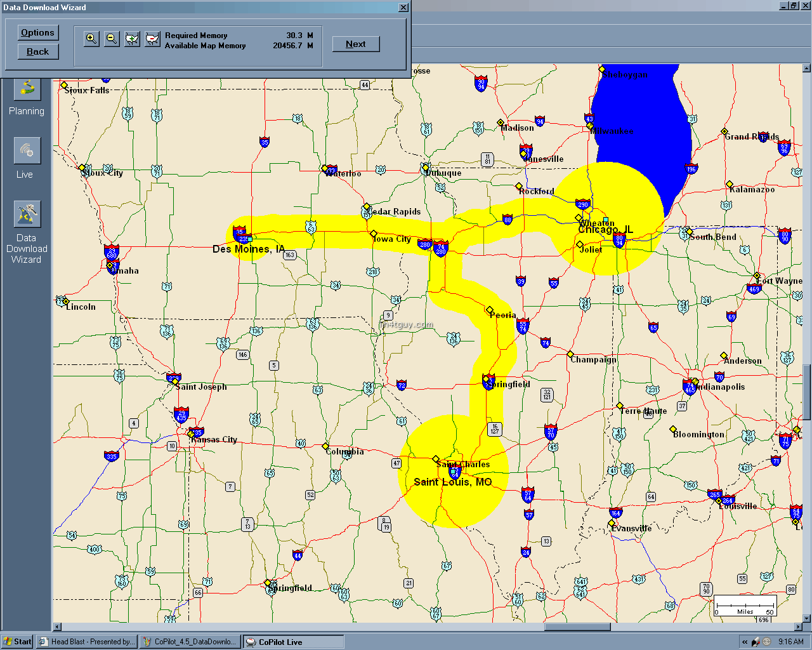812x650 pixels.
Task: Click the map's horizontal scrollbar thumb
Action: coord(577,627)
